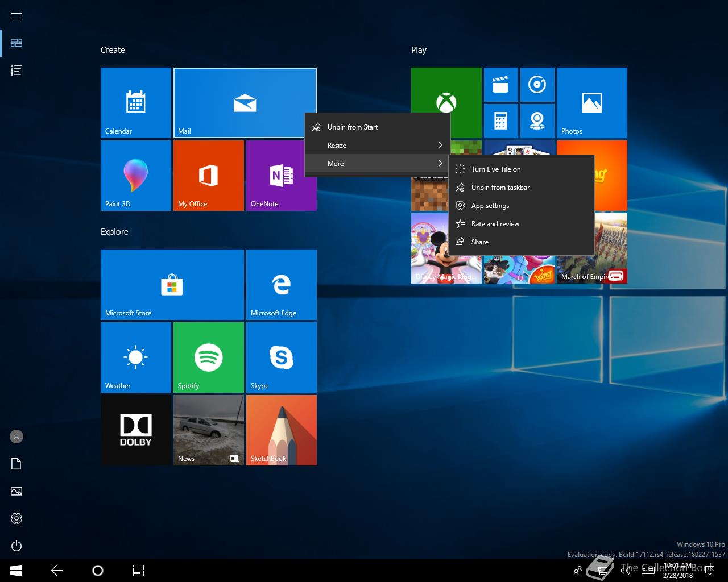
Task: Open the Dolby tile
Action: (136, 430)
